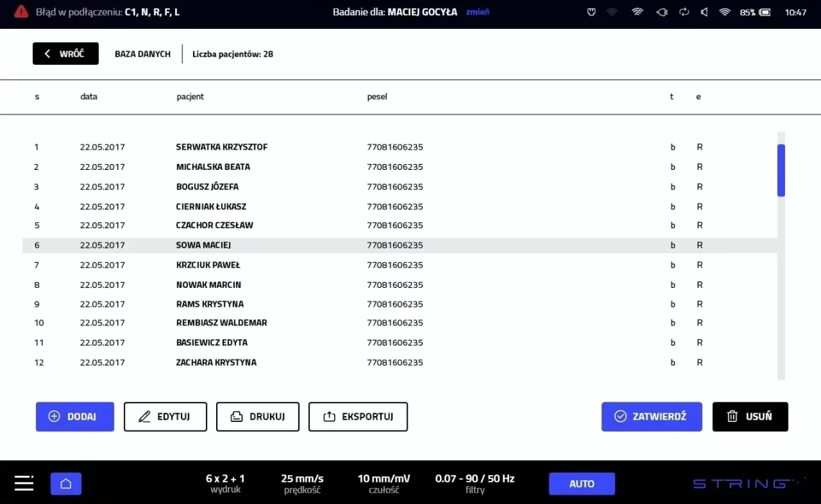Click the speaker volume icon
Image resolution: width=821 pixels, height=504 pixels.
[704, 12]
